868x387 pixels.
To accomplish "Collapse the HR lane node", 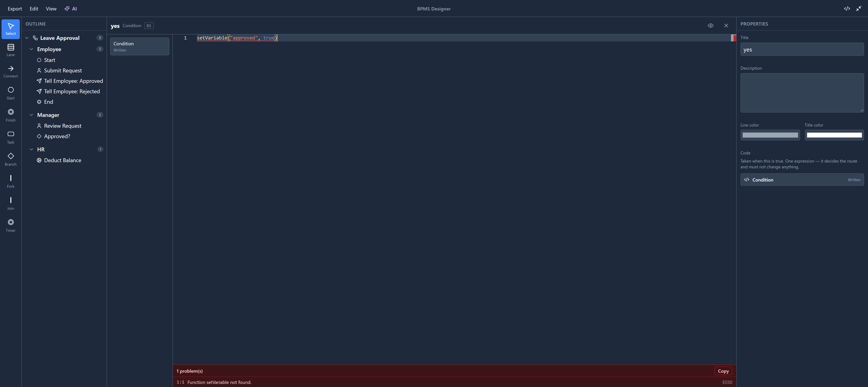I will 31,149.
